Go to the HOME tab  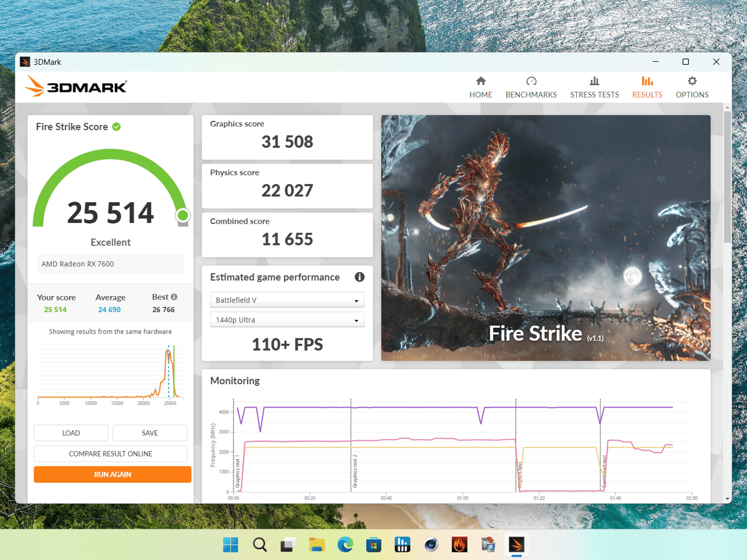(x=480, y=87)
